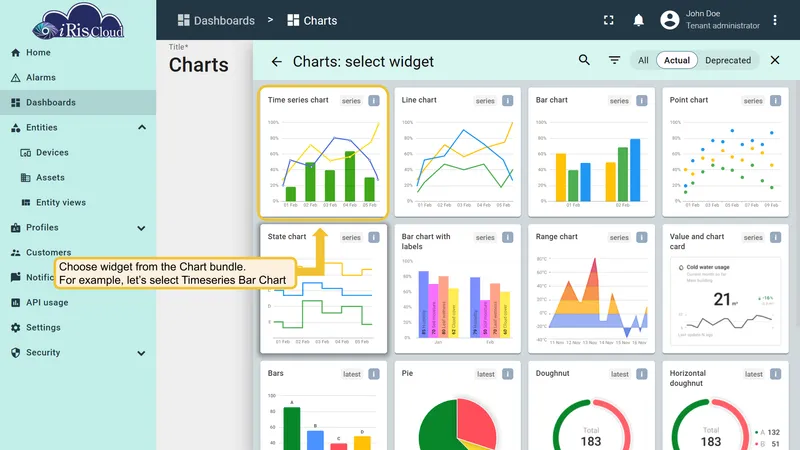
Task: Click John Doe user name
Action: click(x=703, y=14)
